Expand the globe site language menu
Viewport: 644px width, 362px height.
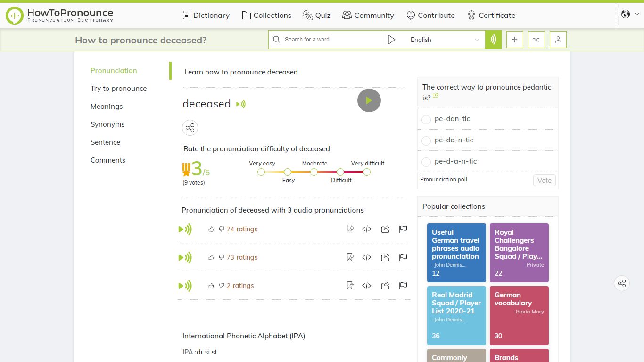[x=630, y=14]
